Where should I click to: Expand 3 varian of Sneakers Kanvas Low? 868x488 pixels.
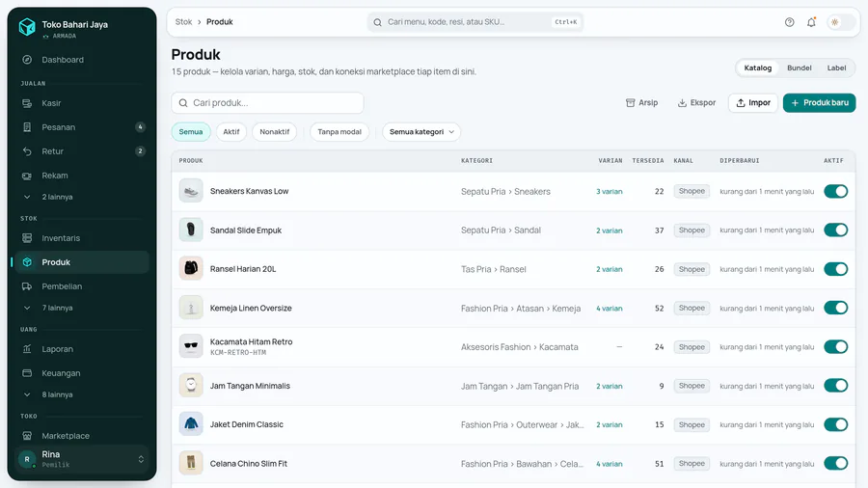609,191
